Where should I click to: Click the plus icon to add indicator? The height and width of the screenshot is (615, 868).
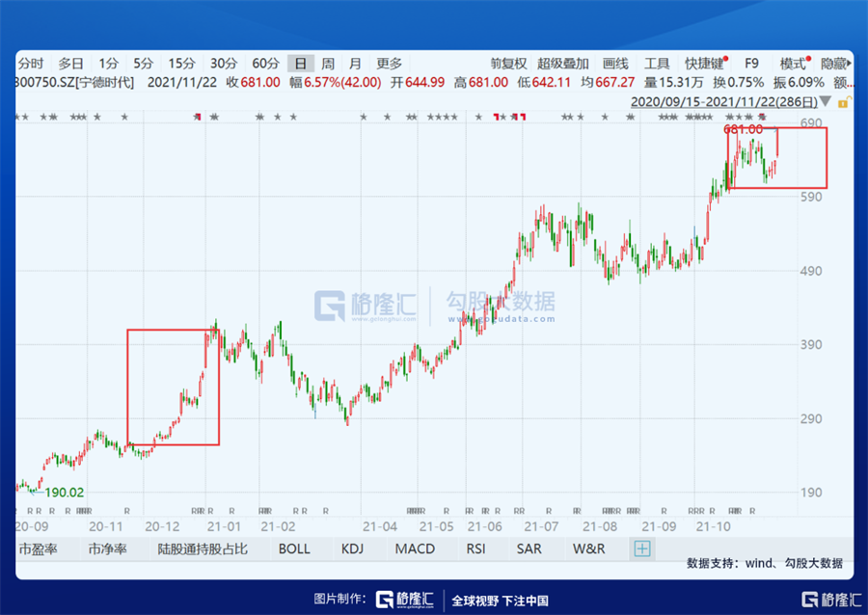click(642, 549)
